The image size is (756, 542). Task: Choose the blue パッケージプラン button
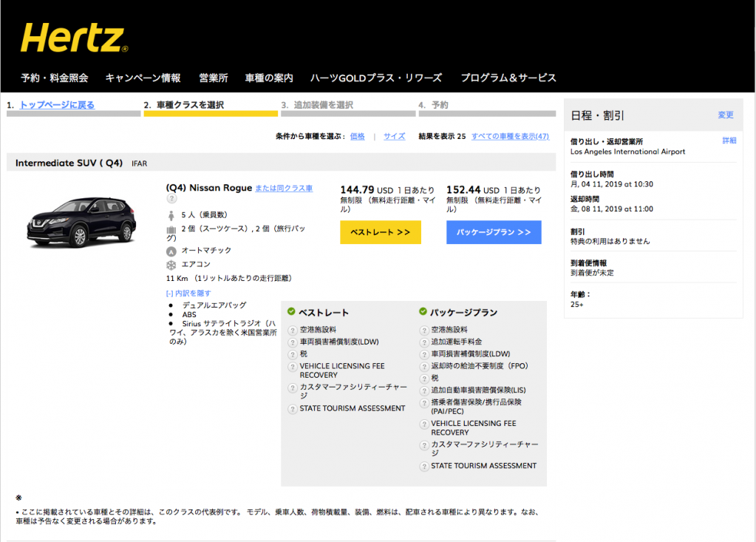tap(494, 232)
